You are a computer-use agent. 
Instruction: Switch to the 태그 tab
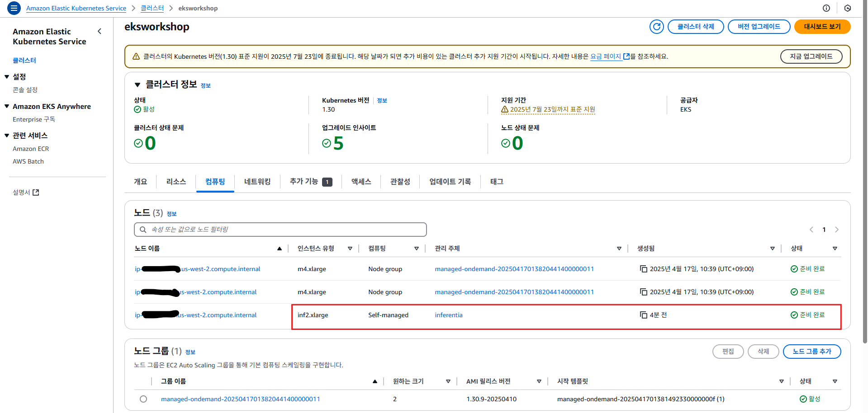pyautogui.click(x=497, y=182)
